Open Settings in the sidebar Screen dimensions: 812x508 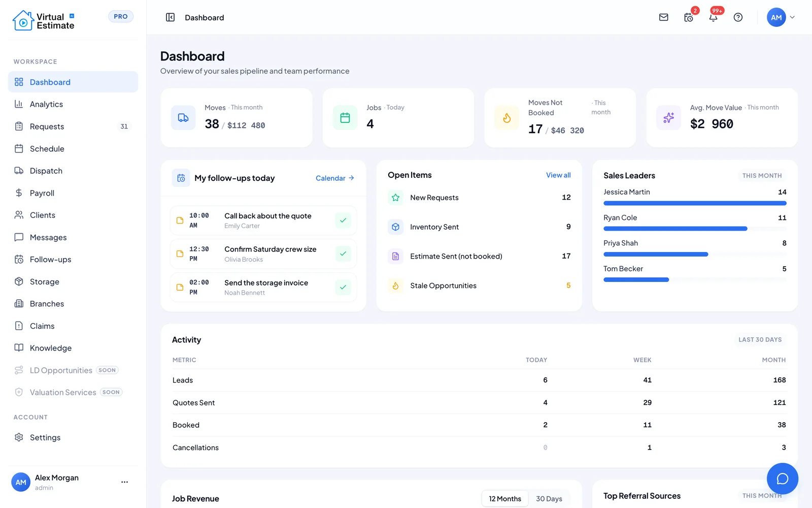(x=73, y=437)
